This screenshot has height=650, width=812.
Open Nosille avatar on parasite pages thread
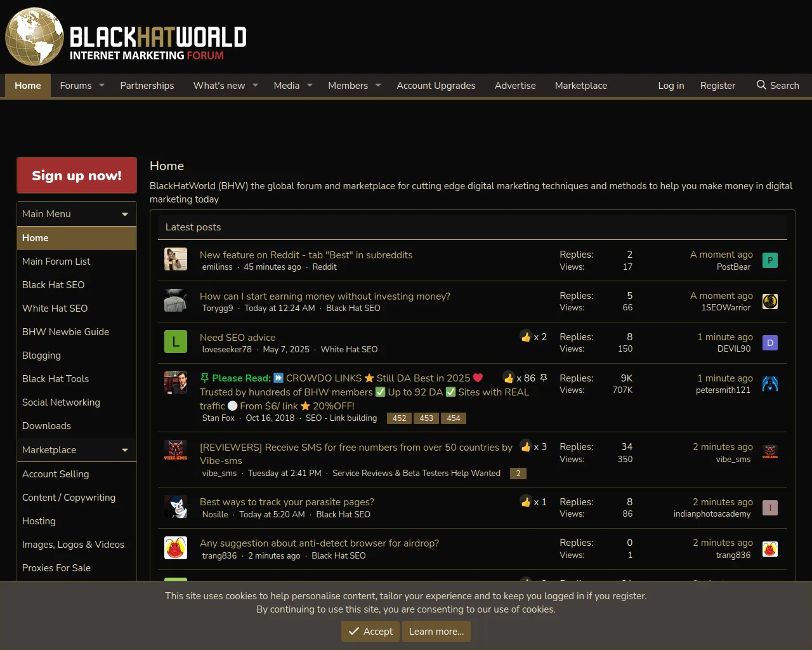tap(176, 507)
